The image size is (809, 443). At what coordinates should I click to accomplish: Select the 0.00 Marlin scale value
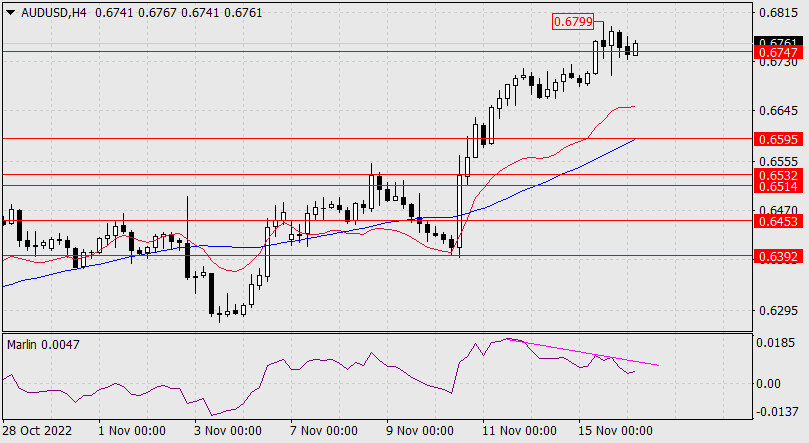[768, 384]
